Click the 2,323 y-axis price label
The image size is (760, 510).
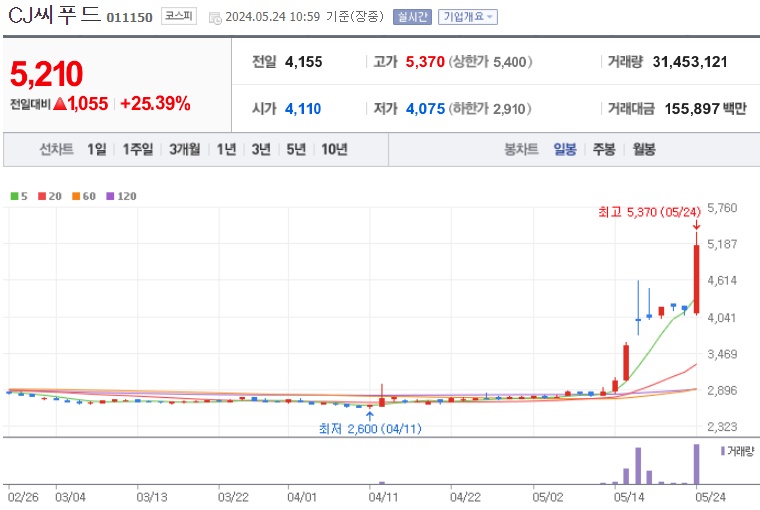tap(722, 427)
